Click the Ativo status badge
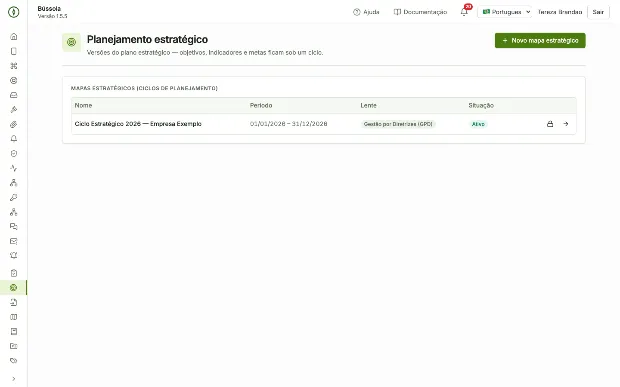 coord(478,124)
